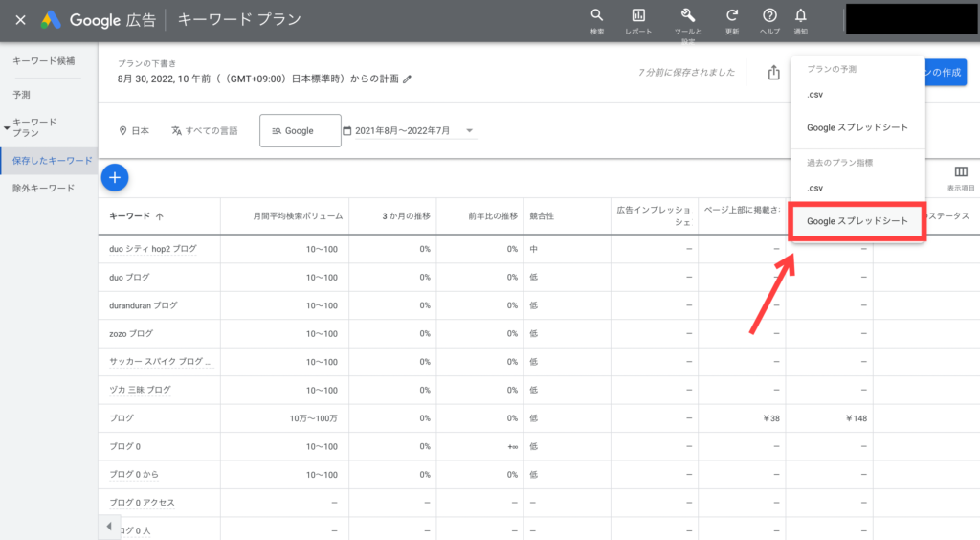Click the blue plus add-keyword button
The width and height of the screenshot is (980, 540).
point(115,177)
